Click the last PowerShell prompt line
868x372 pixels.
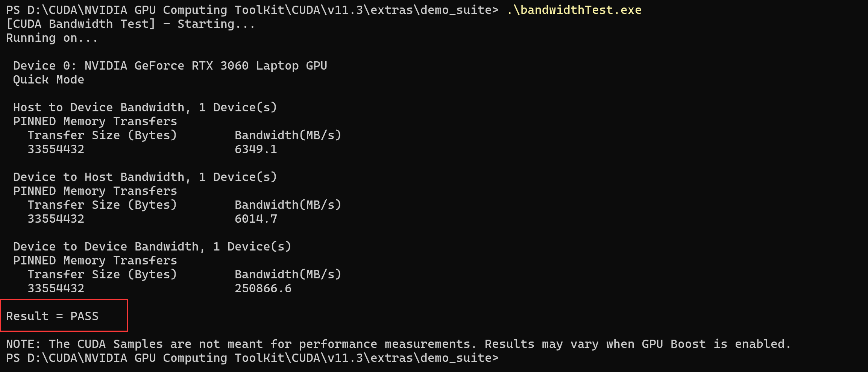[252, 358]
